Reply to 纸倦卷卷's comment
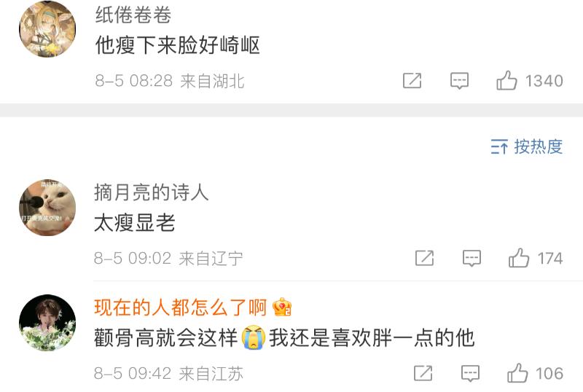 coord(459,81)
